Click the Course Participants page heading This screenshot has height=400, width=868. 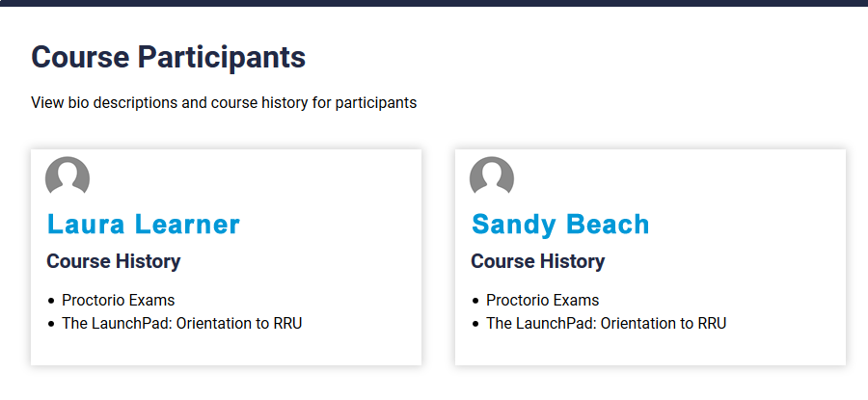tap(168, 57)
